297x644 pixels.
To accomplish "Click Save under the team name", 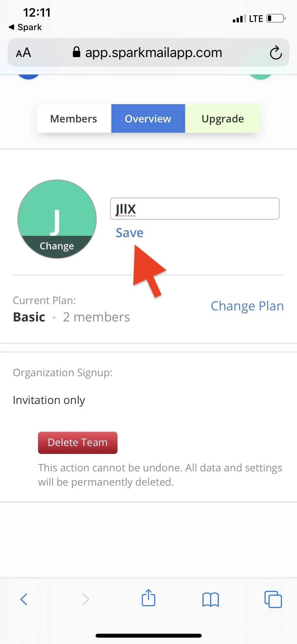I will click(130, 233).
